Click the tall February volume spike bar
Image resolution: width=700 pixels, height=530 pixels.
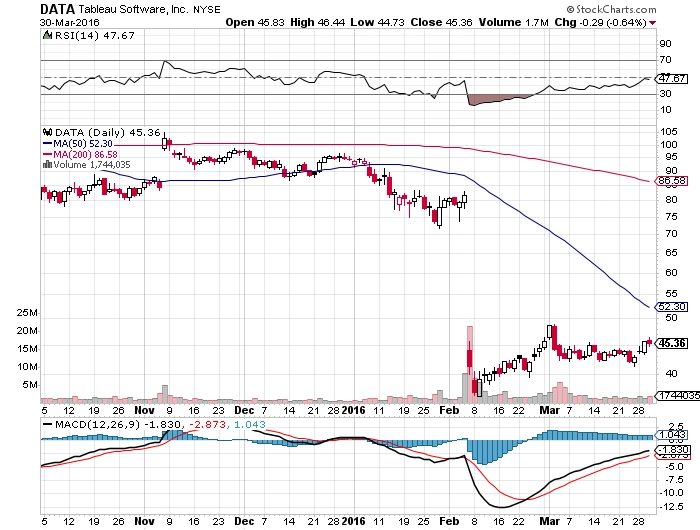point(470,364)
